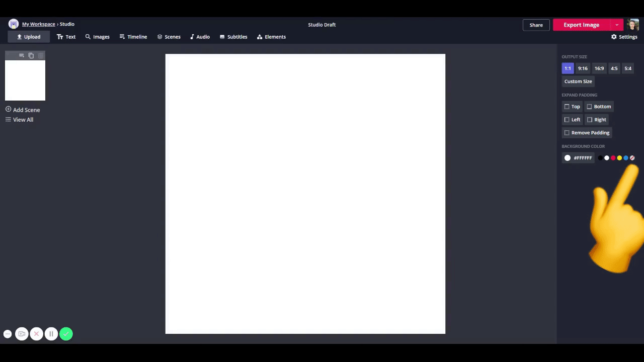Cancel the recording with the X button
Viewport: 644px width, 362px height.
point(36,334)
